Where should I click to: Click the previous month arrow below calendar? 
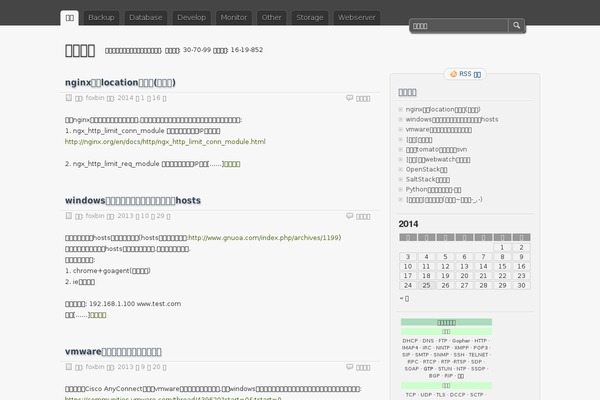[x=404, y=299]
